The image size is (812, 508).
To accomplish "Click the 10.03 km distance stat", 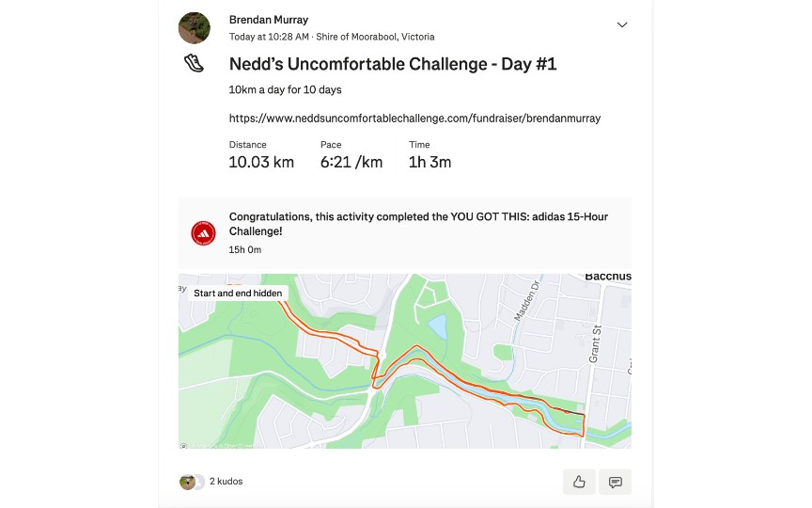I will pos(261,162).
